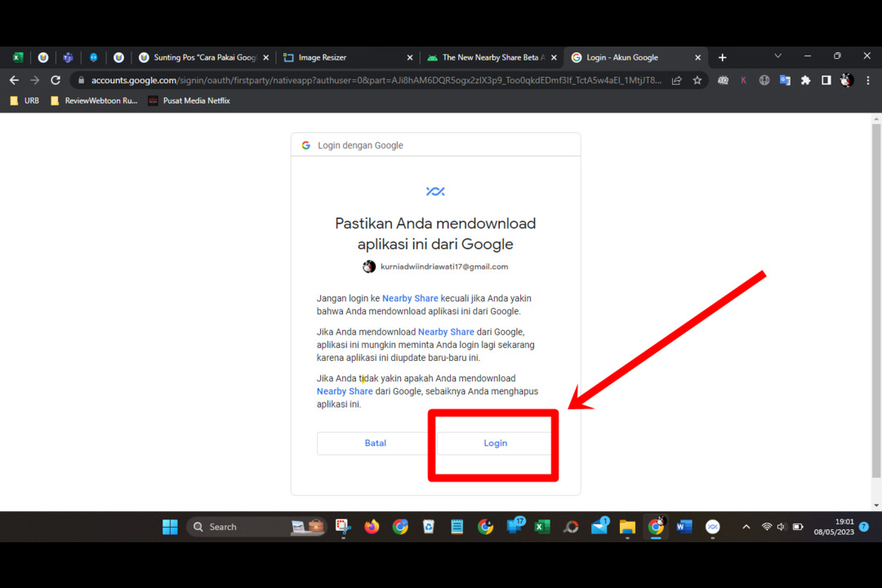
Task: Close the Image Resizer tab
Action: click(409, 57)
